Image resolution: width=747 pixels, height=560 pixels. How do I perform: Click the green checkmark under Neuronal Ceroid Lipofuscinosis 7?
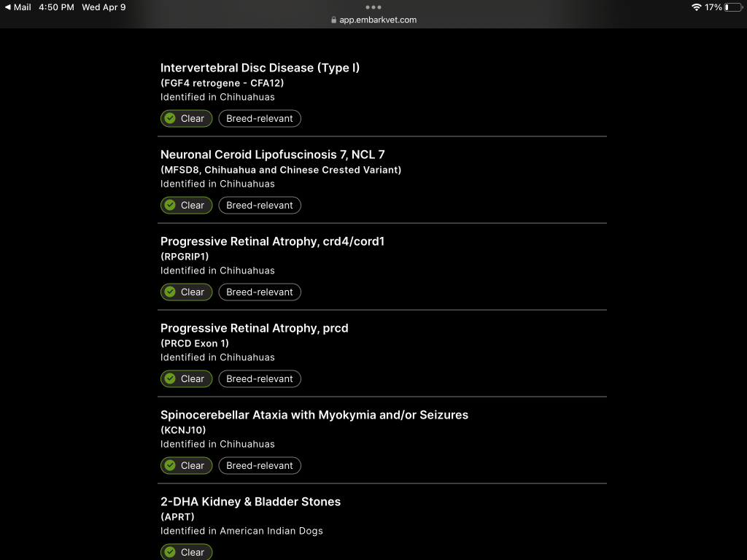click(x=170, y=205)
